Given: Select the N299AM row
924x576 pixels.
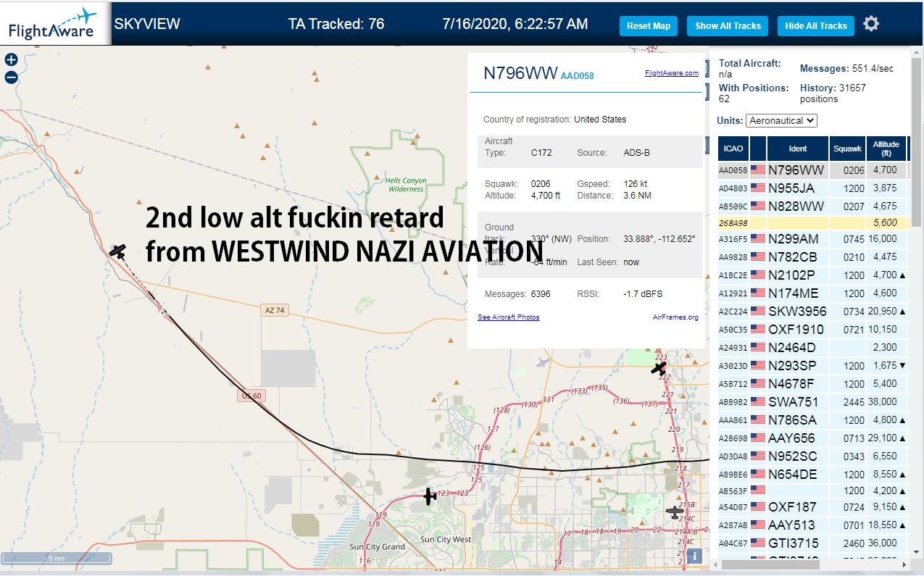Looking at the screenshot, I should [812, 238].
